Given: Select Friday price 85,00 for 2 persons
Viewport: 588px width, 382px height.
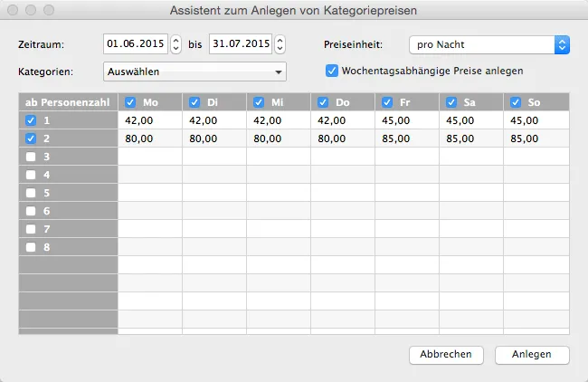Looking at the screenshot, I should pos(407,138).
